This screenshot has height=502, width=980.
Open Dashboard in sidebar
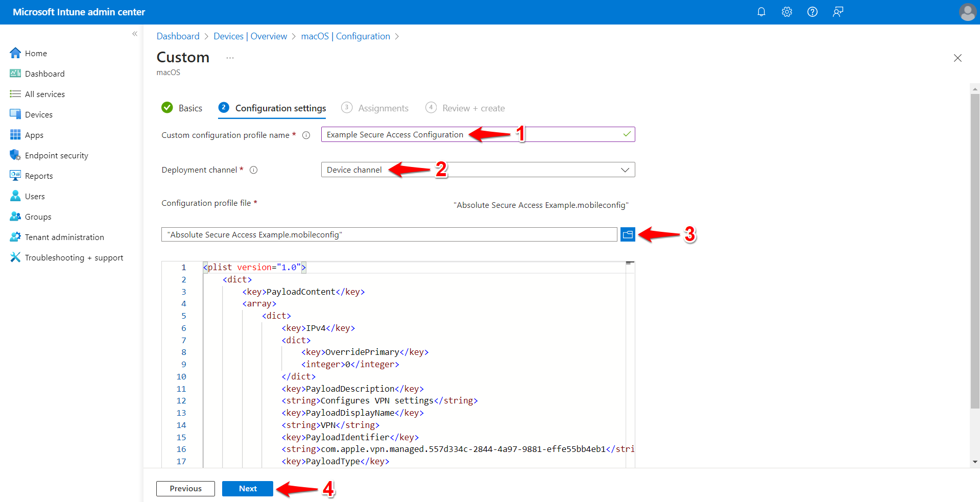[44, 74]
